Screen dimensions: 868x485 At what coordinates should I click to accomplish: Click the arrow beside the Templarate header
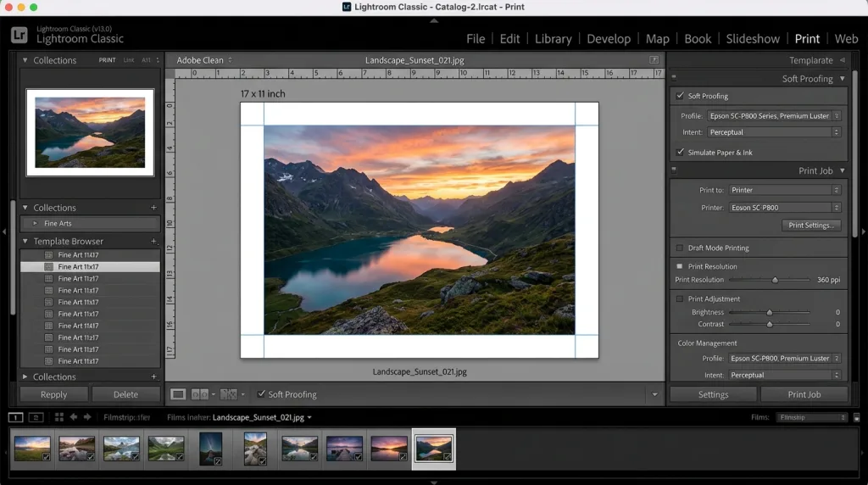(842, 60)
